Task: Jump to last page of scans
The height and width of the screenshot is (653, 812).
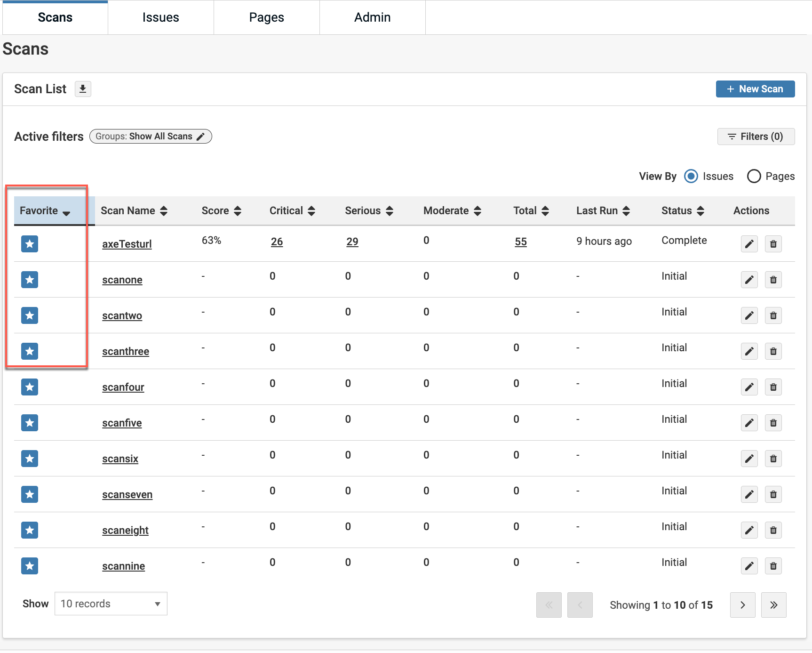Action: (x=773, y=605)
